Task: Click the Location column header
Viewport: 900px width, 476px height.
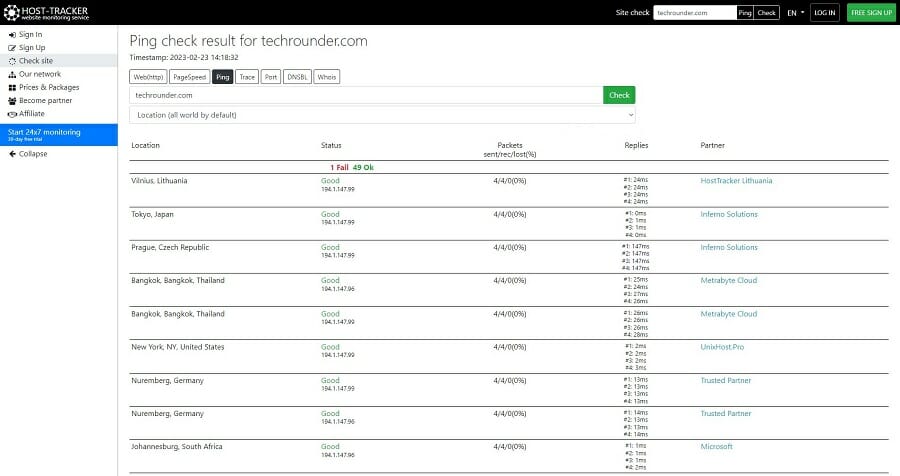Action: (x=145, y=145)
